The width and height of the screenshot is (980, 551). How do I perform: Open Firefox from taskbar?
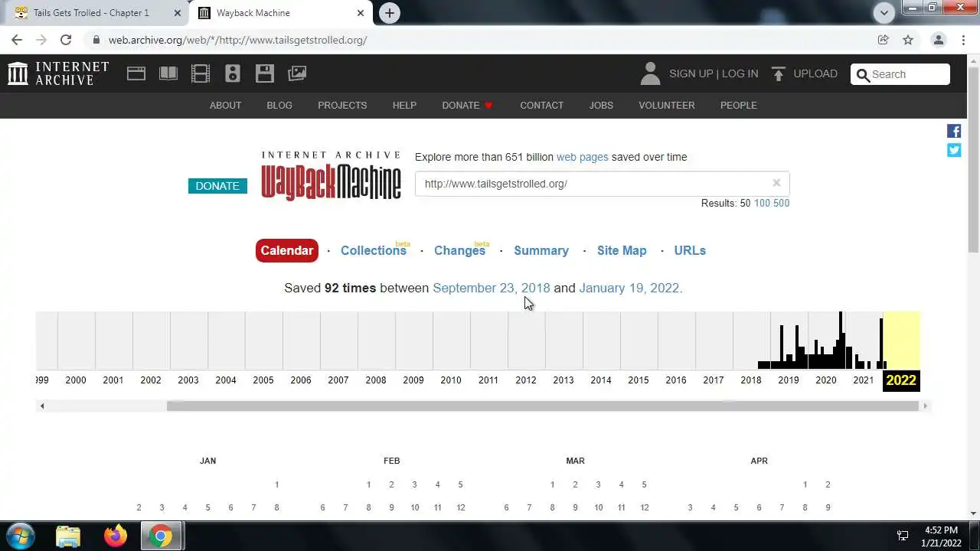tap(116, 536)
